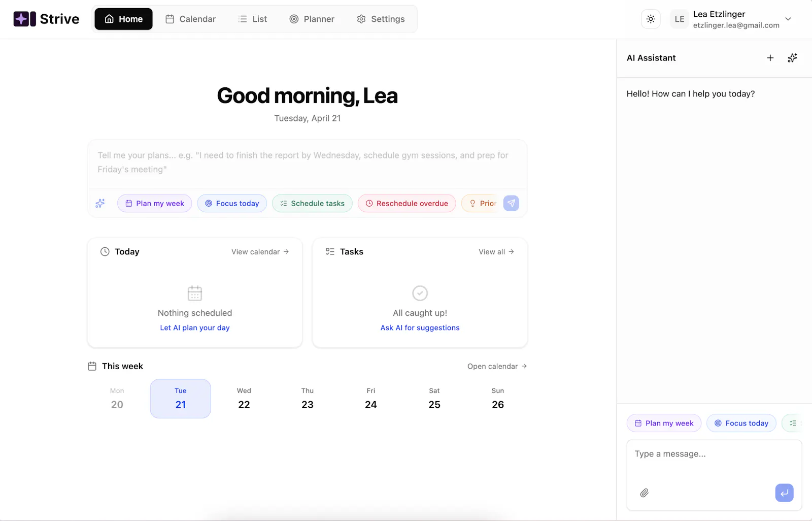The width and height of the screenshot is (812, 521).
Task: Switch to the Calendar tab
Action: coord(190,19)
